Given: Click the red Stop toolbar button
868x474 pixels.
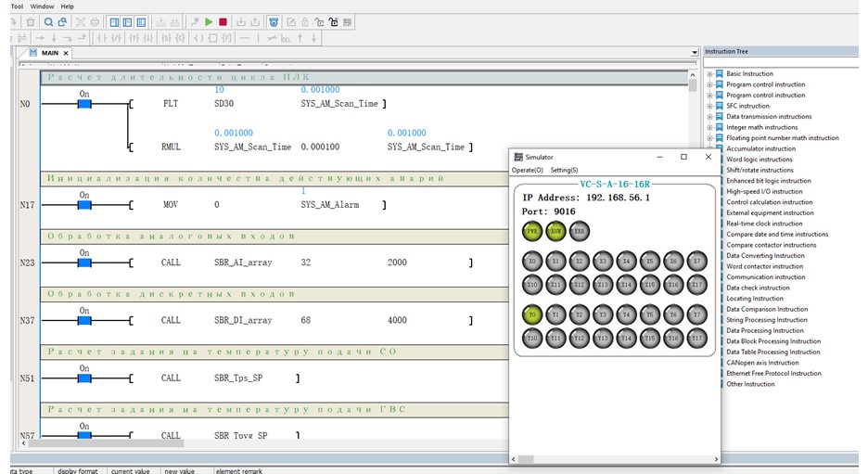Looking at the screenshot, I should tap(223, 22).
